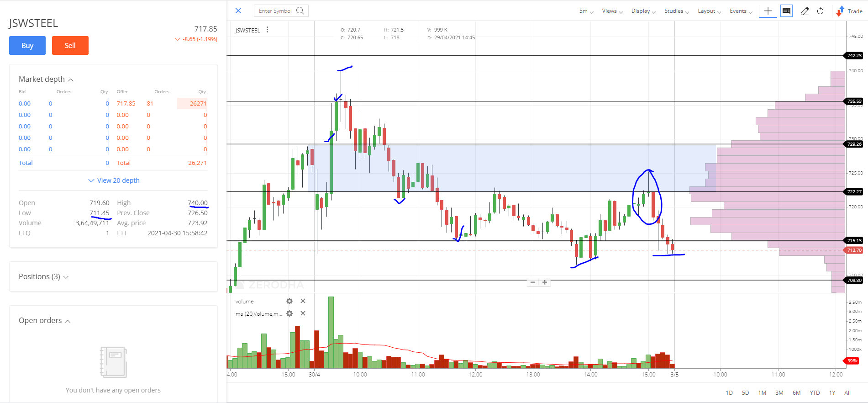
Task: Select the YTD range
Action: [815, 393]
